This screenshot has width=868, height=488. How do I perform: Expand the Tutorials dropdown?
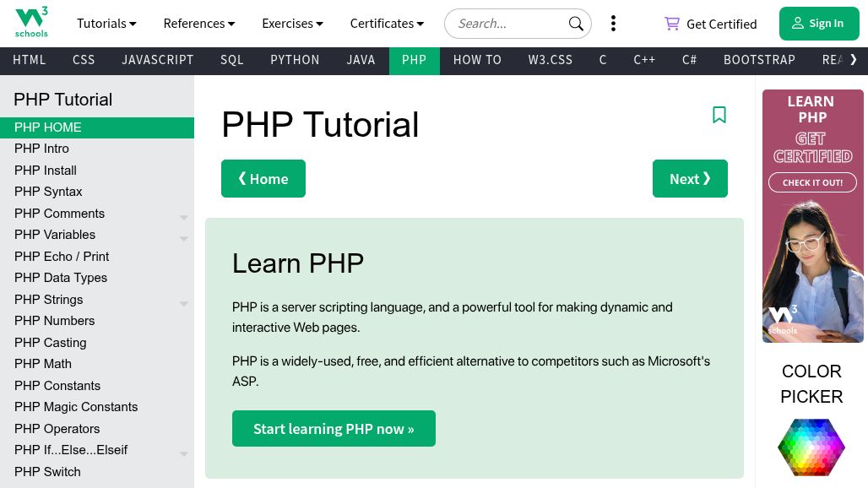click(x=106, y=24)
